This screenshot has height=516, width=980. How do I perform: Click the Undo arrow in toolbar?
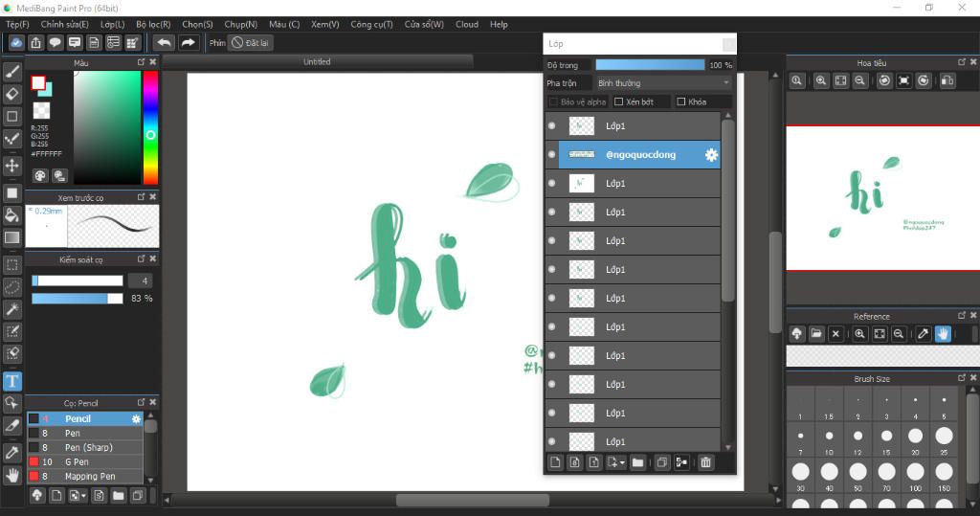click(x=164, y=42)
